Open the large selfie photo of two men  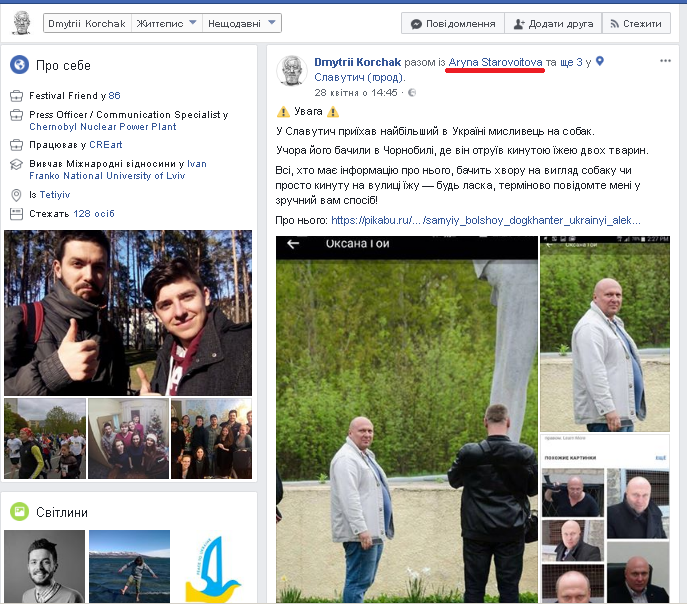coord(128,313)
